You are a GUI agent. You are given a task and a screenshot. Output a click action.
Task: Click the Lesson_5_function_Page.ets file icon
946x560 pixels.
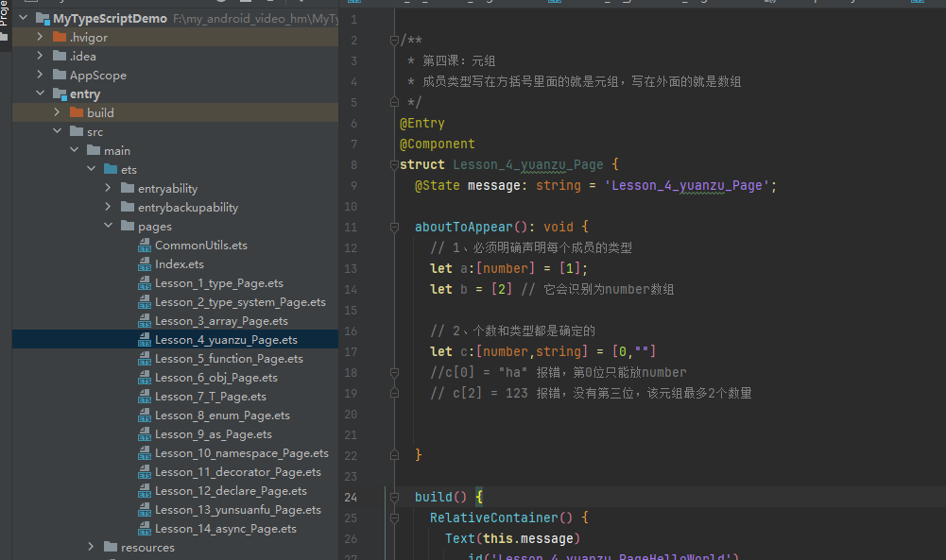pos(145,359)
